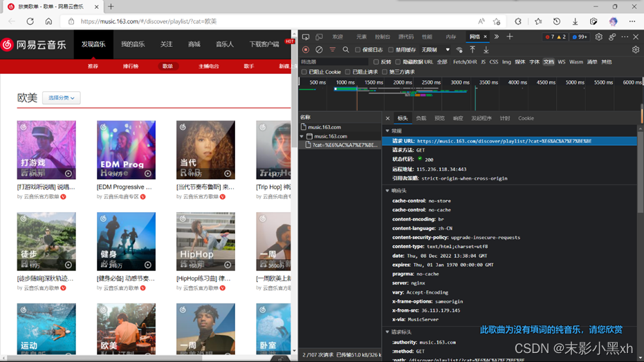Viewport: 644px width, 362px height.
Task: Collapse the 常规 general section
Action: [387, 131]
